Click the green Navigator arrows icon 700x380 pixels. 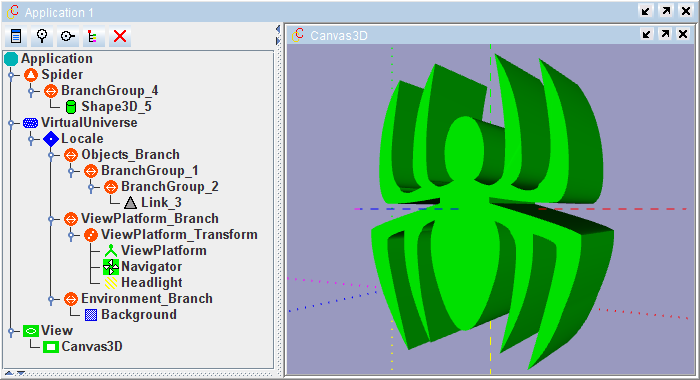tap(111, 267)
